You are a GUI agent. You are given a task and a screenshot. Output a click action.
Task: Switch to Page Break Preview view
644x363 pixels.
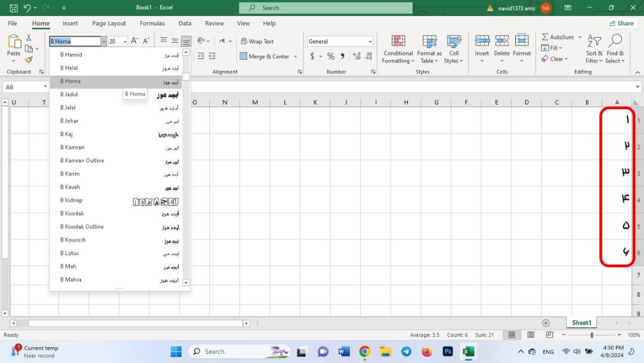(x=550, y=334)
